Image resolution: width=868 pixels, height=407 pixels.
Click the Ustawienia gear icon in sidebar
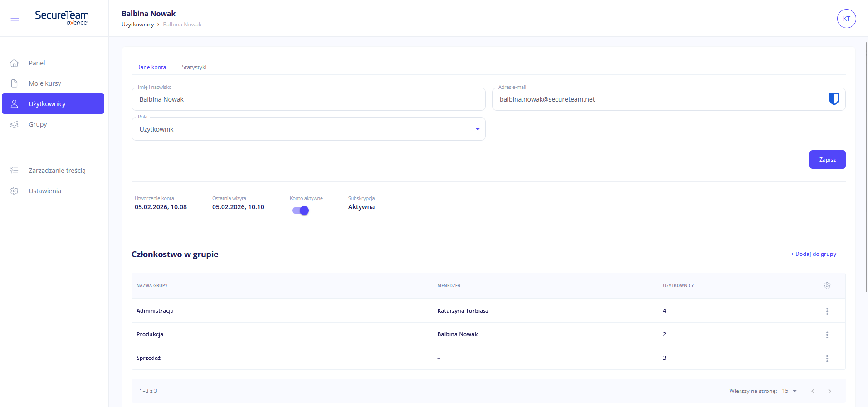15,191
